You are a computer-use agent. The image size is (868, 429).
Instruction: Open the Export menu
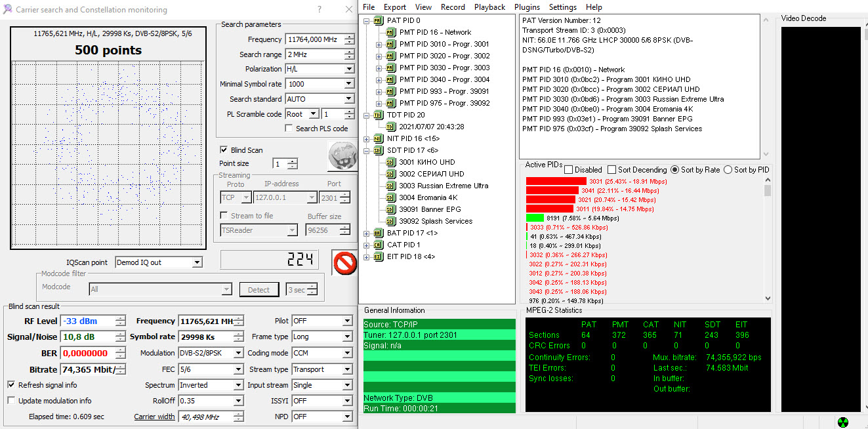[x=395, y=7]
